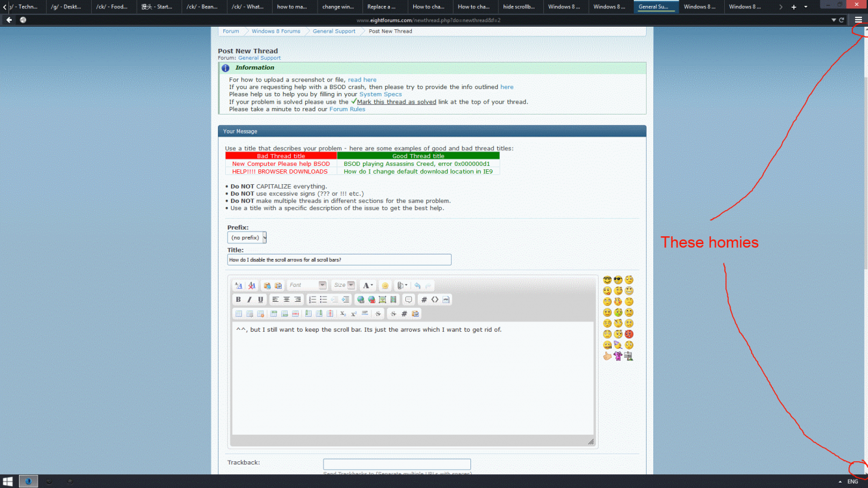Click the Trackback input field
This screenshot has height=488, width=868.
[397, 464]
